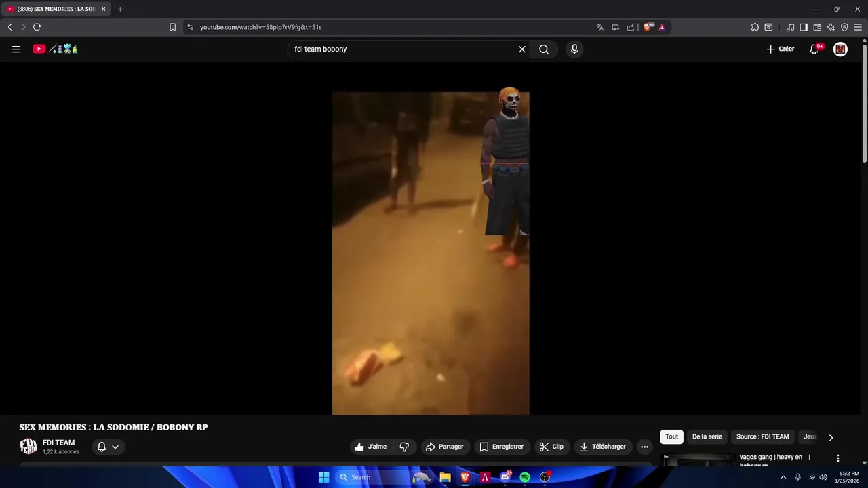Expand subscription notification bell dropdown

(108, 447)
